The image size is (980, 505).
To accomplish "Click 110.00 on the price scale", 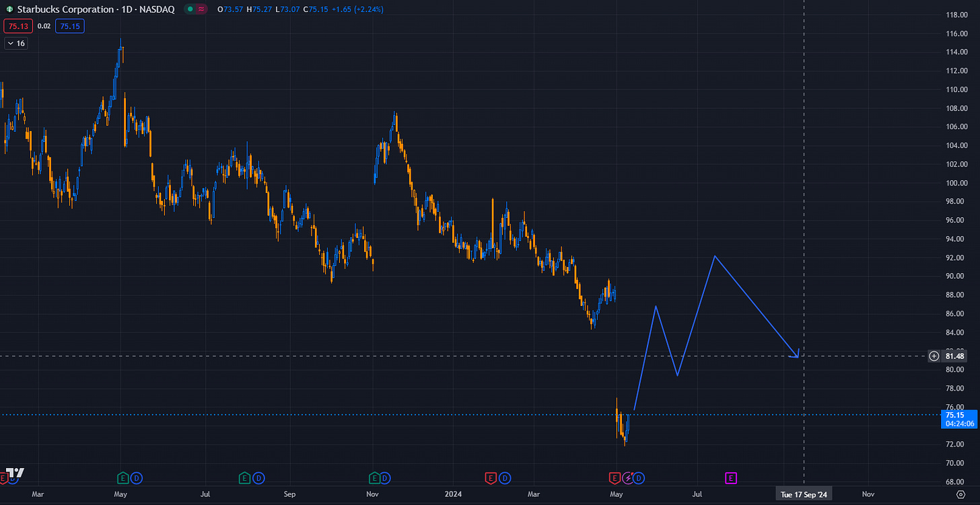I will pyautogui.click(x=957, y=89).
